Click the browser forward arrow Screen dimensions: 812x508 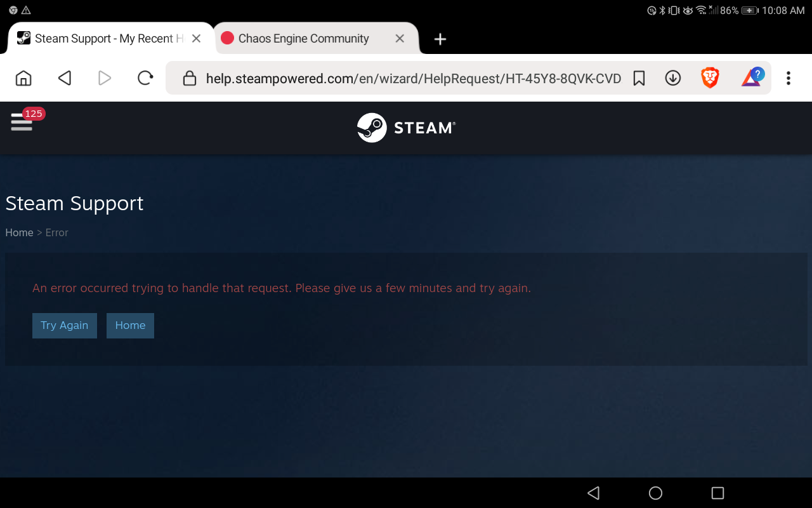tap(105, 78)
